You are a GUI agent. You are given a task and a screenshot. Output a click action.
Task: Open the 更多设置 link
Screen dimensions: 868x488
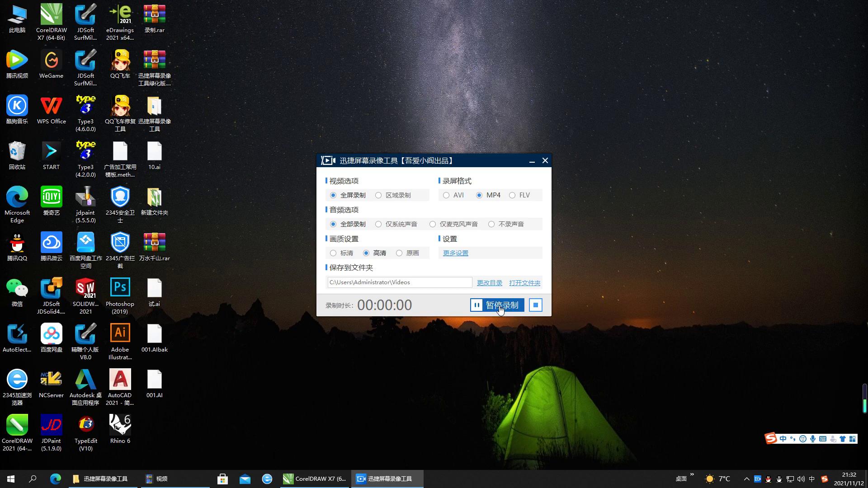455,253
